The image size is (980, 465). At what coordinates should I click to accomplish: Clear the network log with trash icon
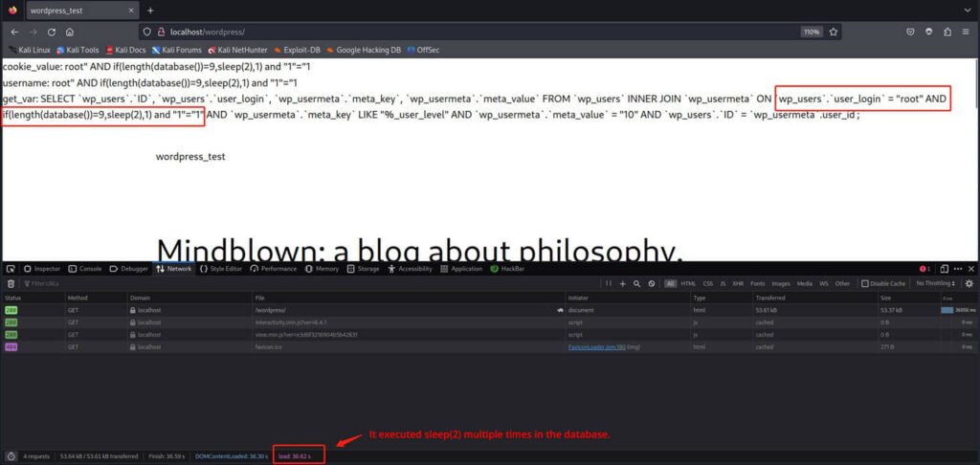tap(11, 284)
